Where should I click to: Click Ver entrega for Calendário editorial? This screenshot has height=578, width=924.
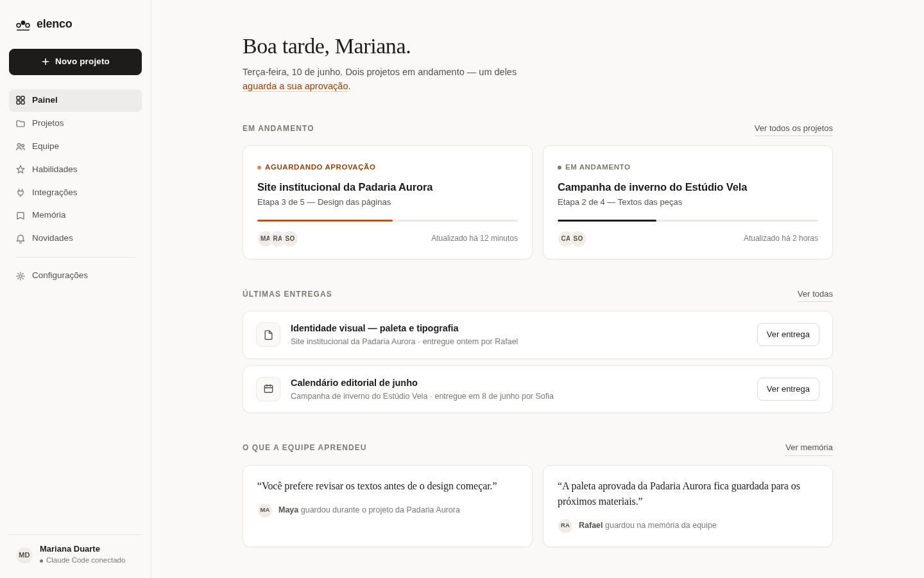[788, 389]
